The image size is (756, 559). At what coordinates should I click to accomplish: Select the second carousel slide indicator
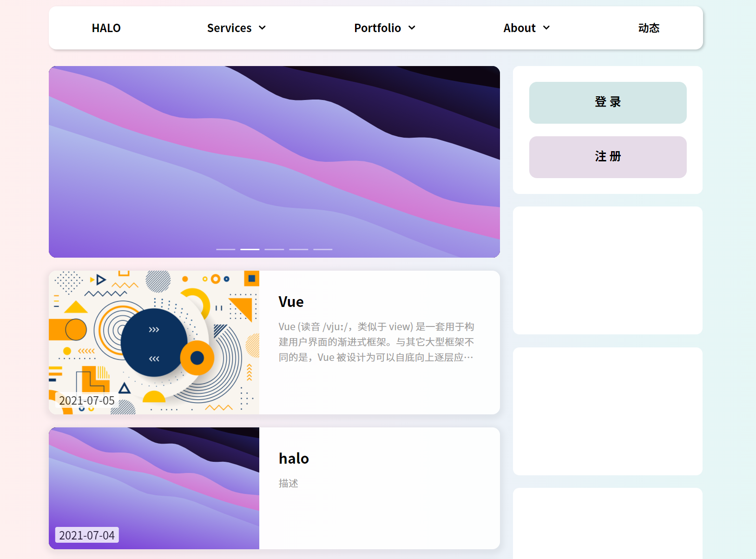pos(250,249)
